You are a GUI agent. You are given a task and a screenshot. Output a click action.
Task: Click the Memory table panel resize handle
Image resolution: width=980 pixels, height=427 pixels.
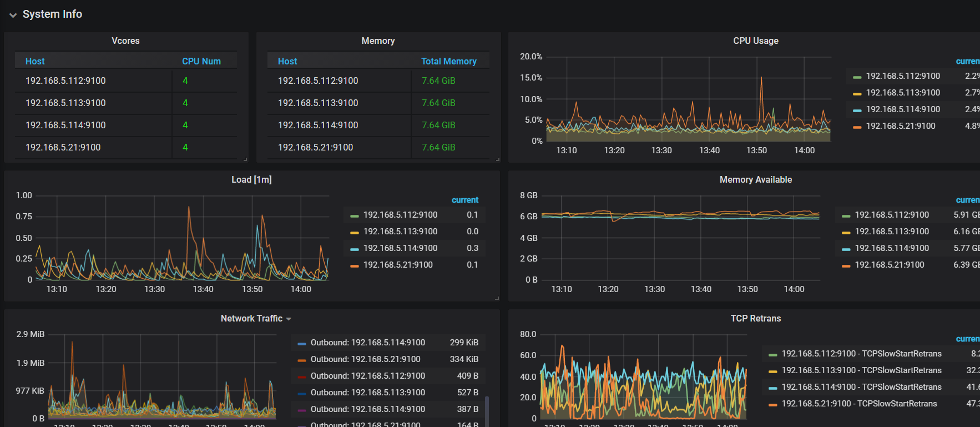[498, 159]
